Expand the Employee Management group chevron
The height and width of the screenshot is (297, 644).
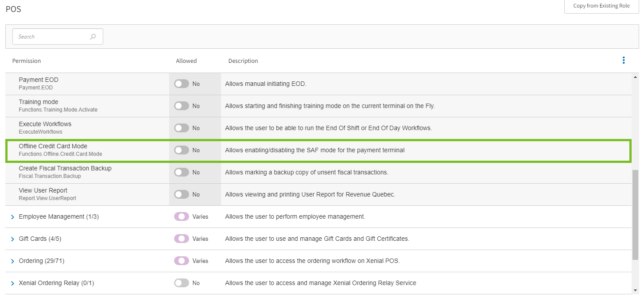pos(12,217)
